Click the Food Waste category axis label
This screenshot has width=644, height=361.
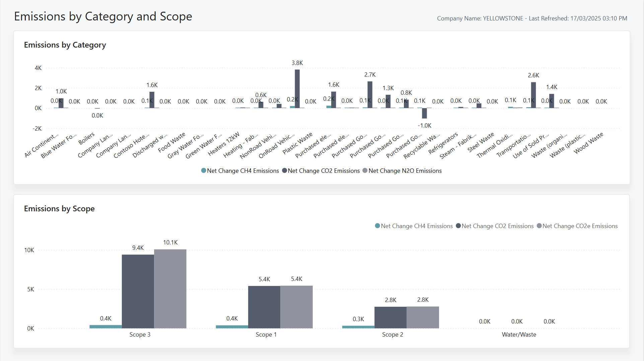[x=171, y=142]
